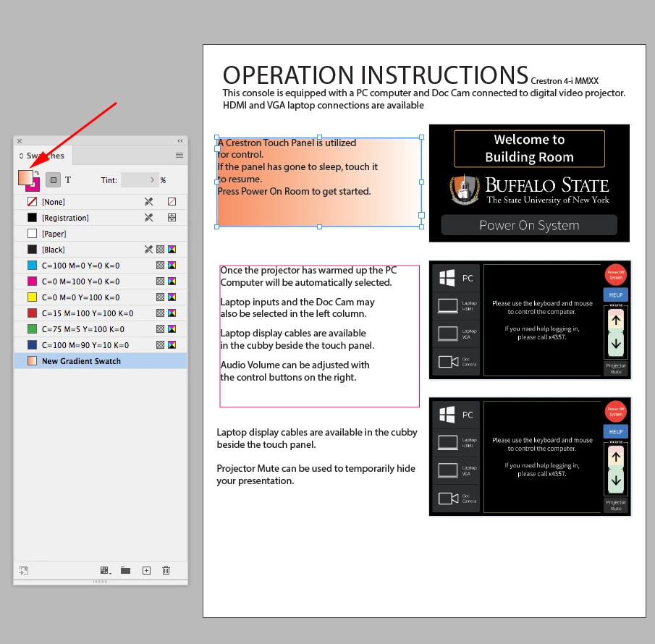Select the middle PC touch panel screenshot image

(x=530, y=320)
